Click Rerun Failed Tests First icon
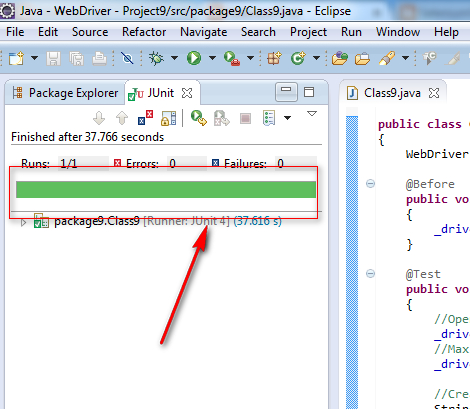Screen dimensions: 470x409 (x=222, y=118)
